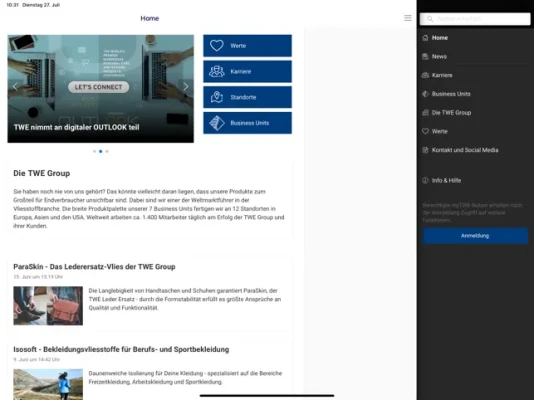This screenshot has width=534, height=400.
Task: Select the third carousel dot
Action: pos(107,151)
